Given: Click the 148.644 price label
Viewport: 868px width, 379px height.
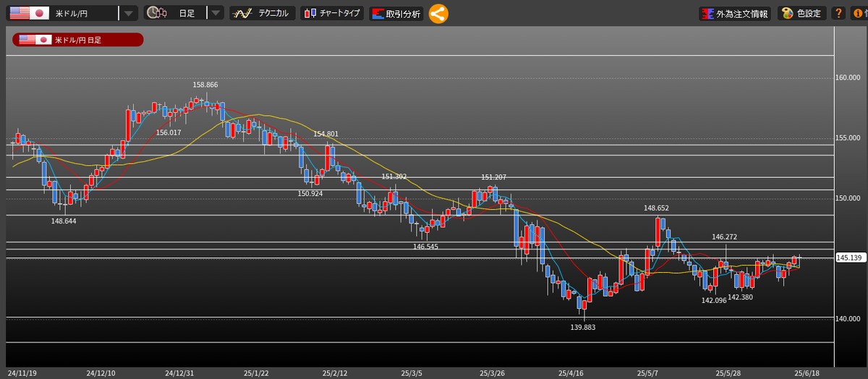Looking at the screenshot, I should (x=64, y=221).
